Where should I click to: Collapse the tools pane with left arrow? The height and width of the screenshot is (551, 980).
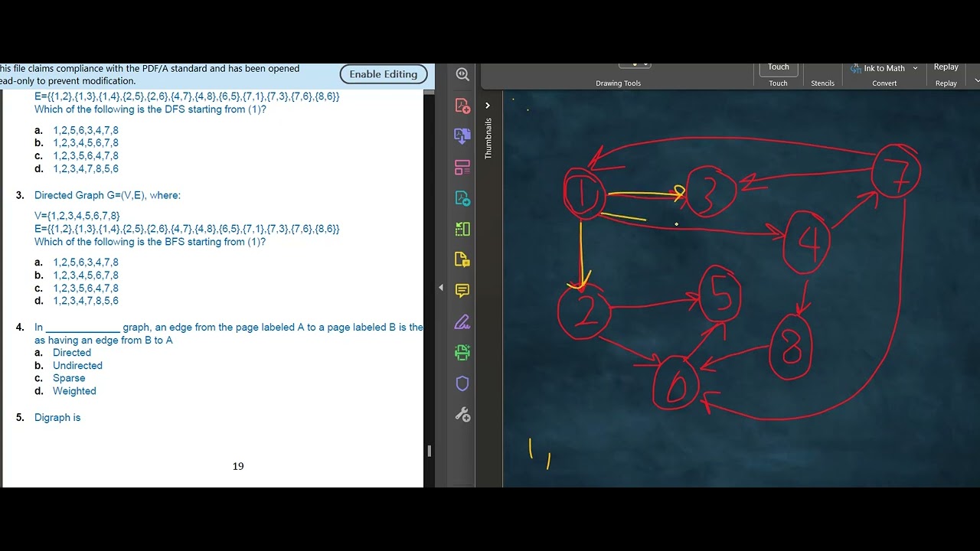click(441, 288)
